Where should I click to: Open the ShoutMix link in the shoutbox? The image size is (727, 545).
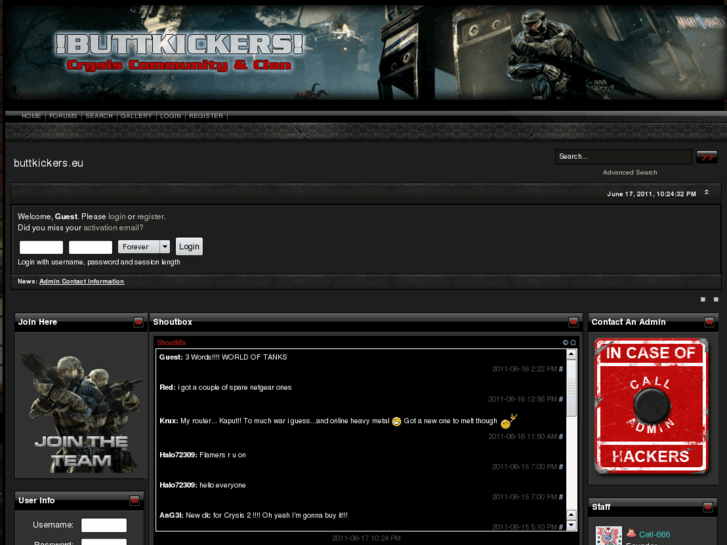coord(171,343)
